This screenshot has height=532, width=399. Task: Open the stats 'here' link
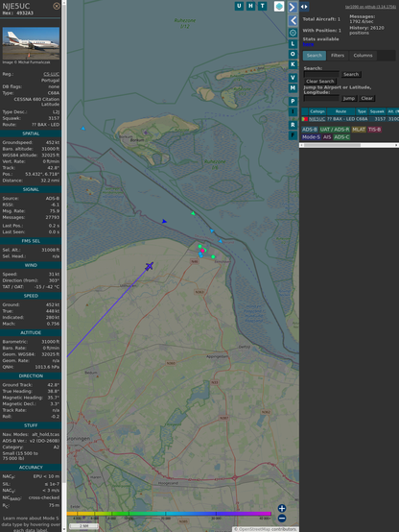308,44
